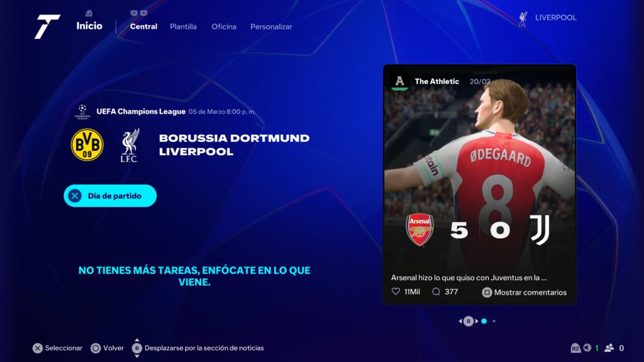This screenshot has height=362, width=644.
Task: Click the friends online icon at bottom right
Action: click(x=609, y=348)
